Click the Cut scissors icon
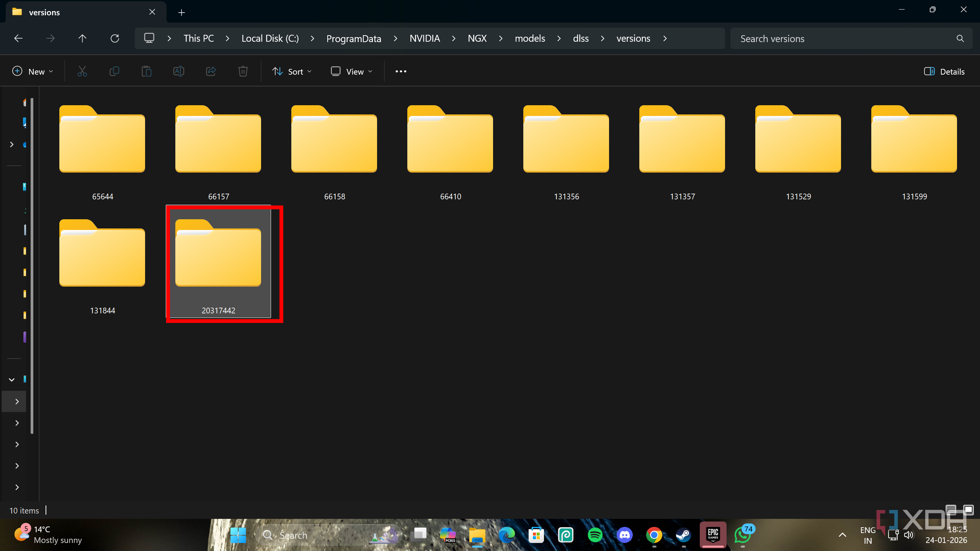 coord(82,72)
